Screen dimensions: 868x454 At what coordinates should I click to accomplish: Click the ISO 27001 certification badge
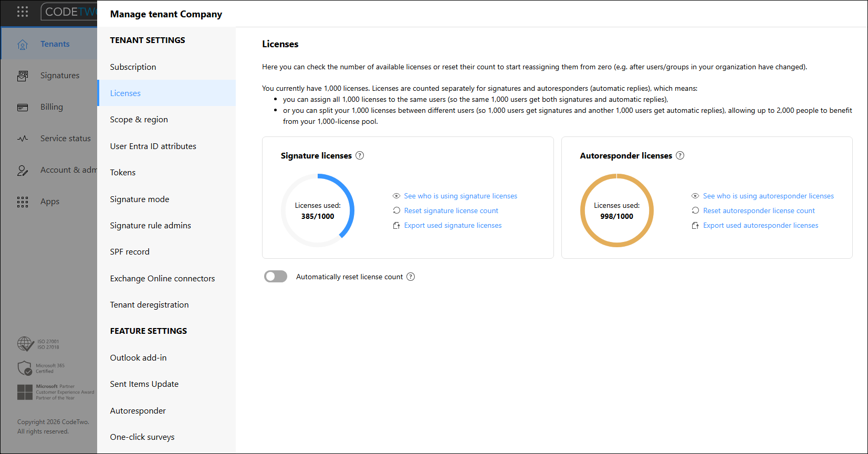pos(38,344)
